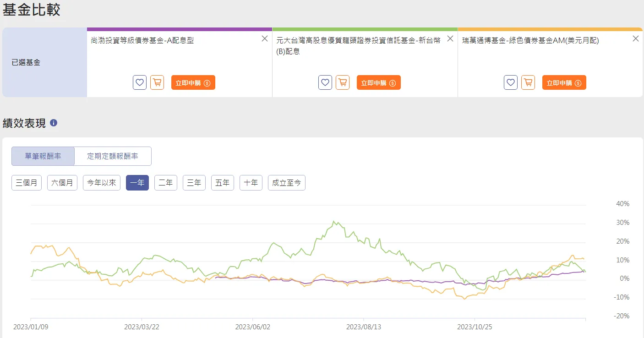The height and width of the screenshot is (338, 644).
Task: Click 立即申購 for 元大台灣高股息優質龍頭 fund
Action: tap(379, 83)
